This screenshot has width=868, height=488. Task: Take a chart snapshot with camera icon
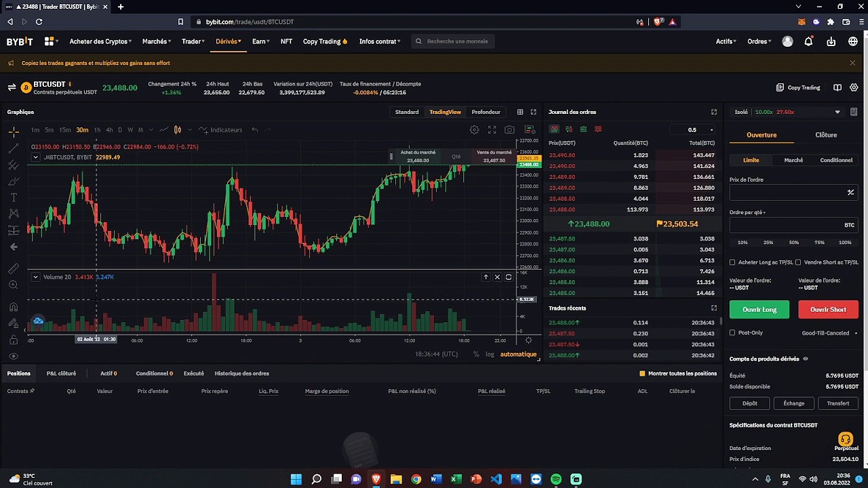click(509, 129)
